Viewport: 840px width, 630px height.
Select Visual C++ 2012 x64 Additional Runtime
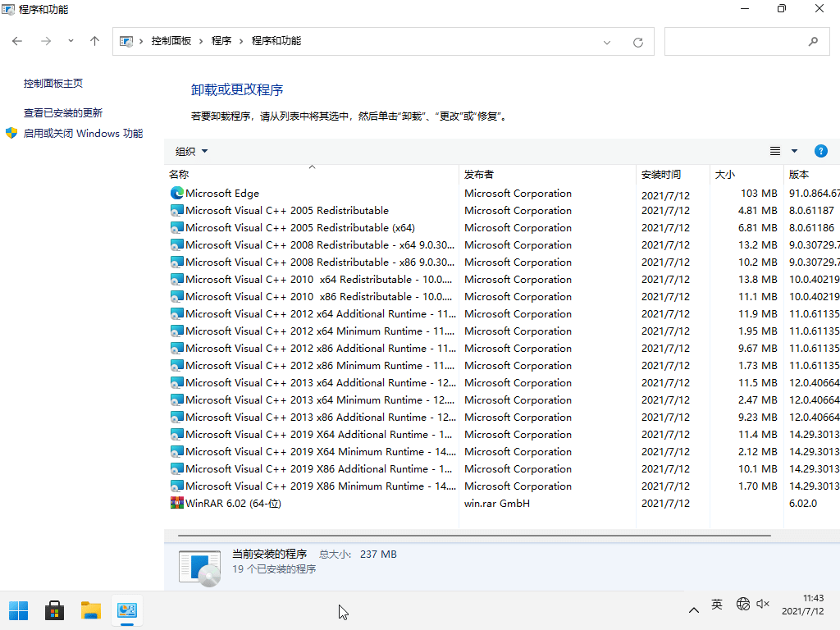pos(502,314)
